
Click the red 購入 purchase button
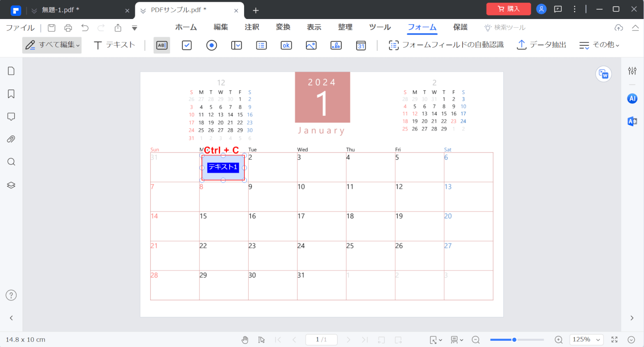(x=509, y=9)
